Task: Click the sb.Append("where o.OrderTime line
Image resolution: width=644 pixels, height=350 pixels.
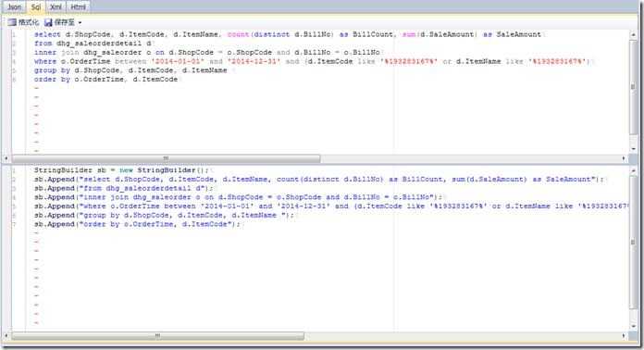Action: pos(331,206)
